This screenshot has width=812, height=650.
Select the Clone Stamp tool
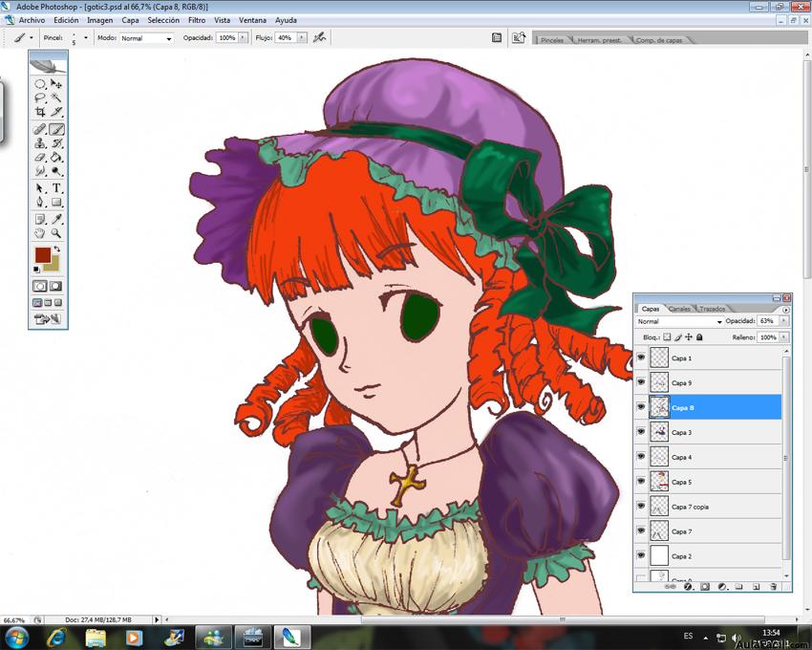pos(40,143)
